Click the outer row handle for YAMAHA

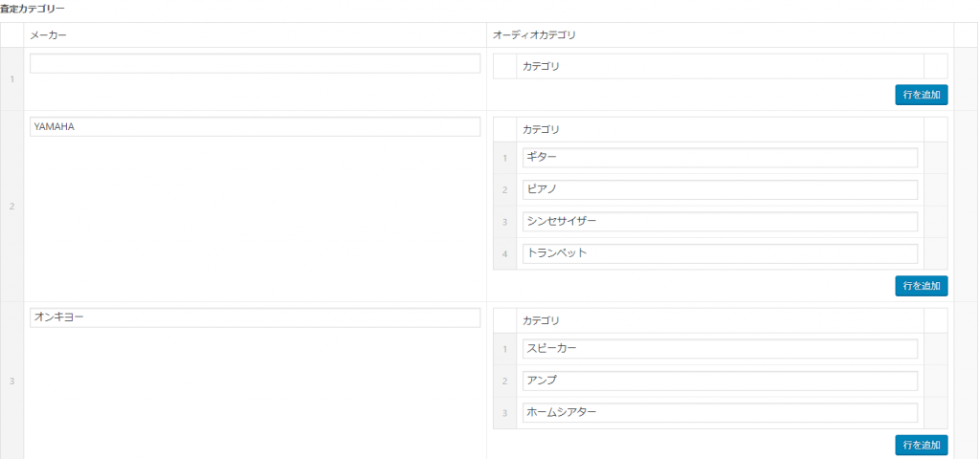11,207
